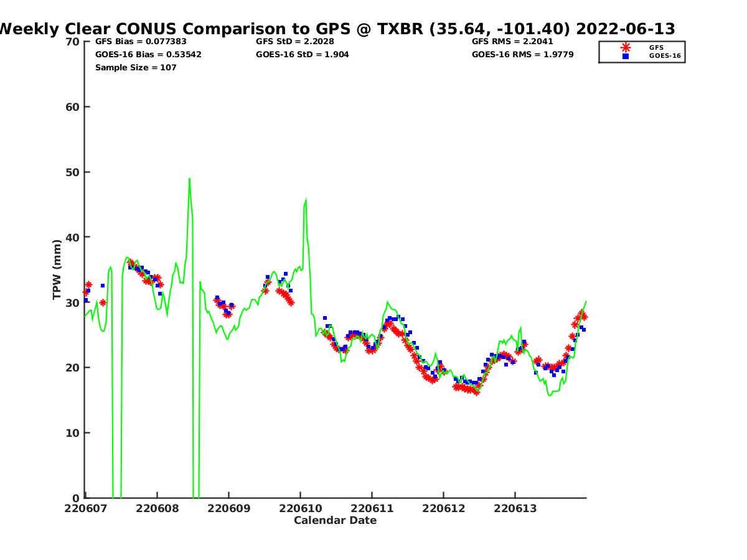Click the GFS Bias = 0.077383 statistic
747x560 pixels.
141,42
